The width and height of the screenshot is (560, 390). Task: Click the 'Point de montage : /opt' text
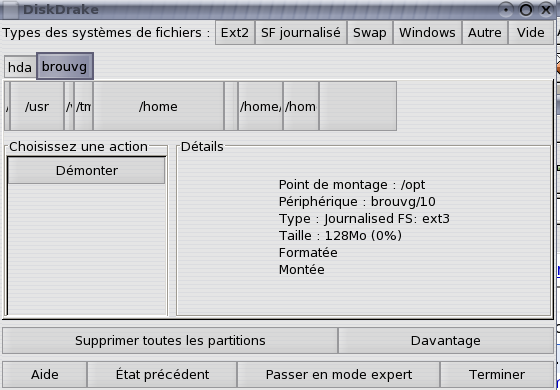[352, 185]
